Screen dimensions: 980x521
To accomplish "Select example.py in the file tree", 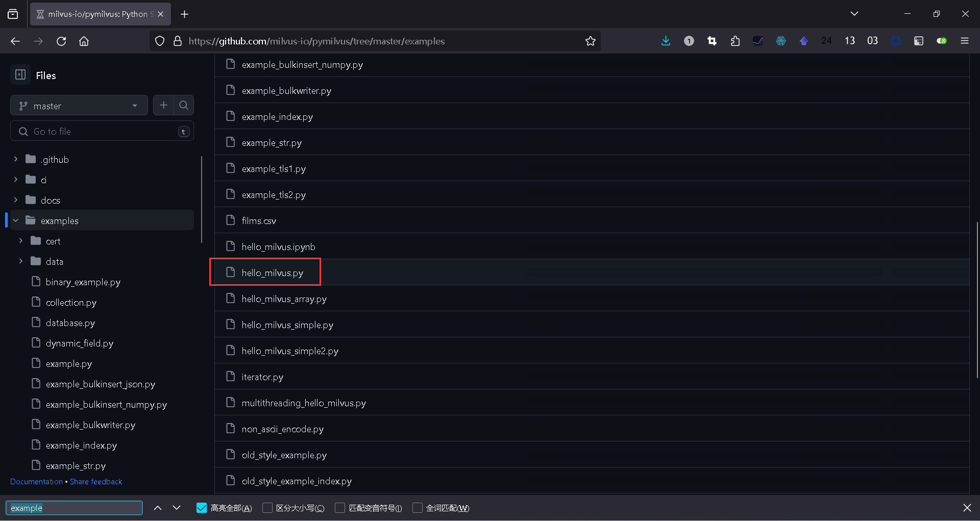I will (69, 364).
